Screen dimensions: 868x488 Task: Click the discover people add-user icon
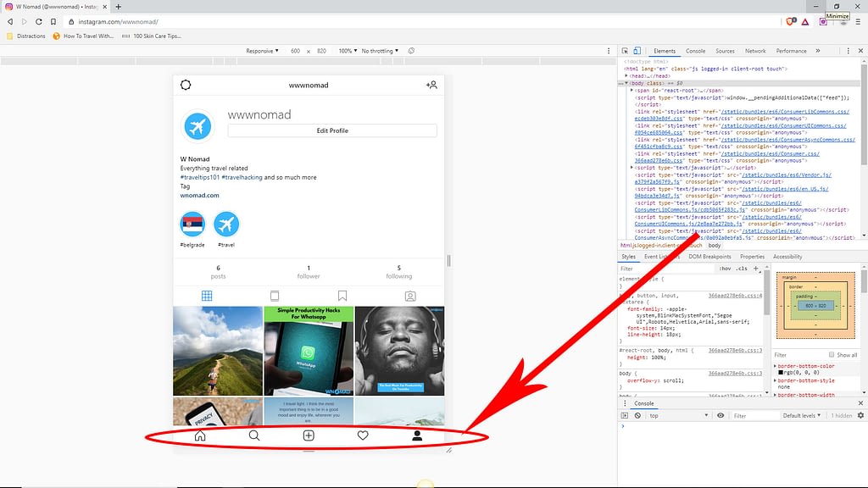point(431,85)
